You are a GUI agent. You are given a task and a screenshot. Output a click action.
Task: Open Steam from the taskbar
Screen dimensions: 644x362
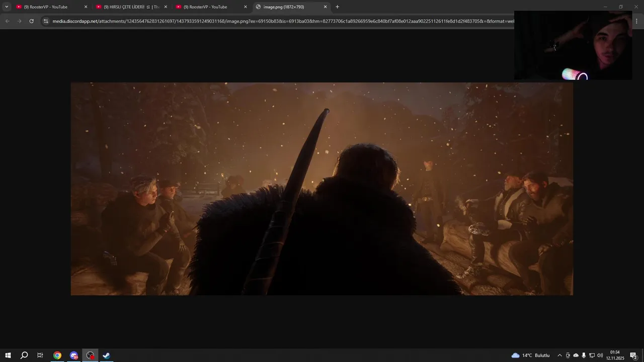pos(106,355)
